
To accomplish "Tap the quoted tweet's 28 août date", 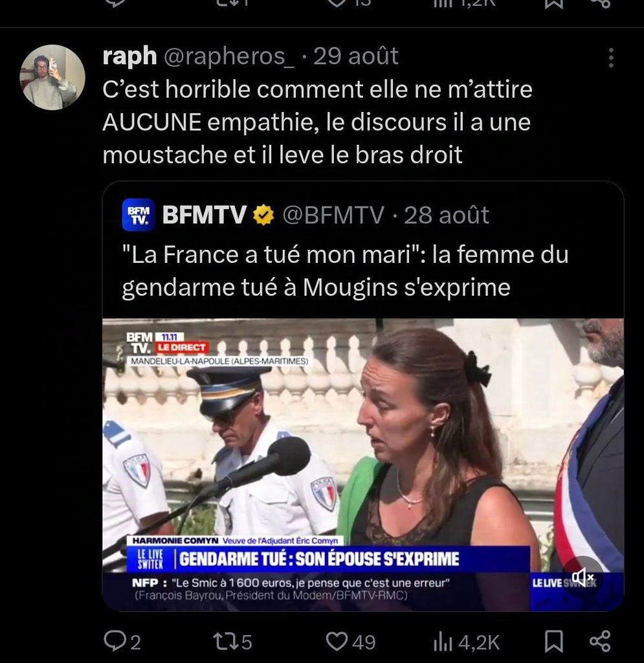I will click(x=447, y=214).
